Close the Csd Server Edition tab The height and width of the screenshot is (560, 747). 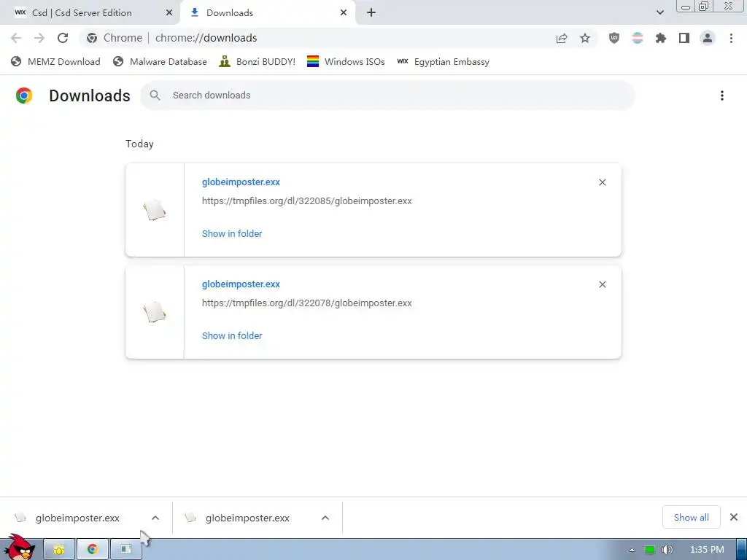coord(169,13)
